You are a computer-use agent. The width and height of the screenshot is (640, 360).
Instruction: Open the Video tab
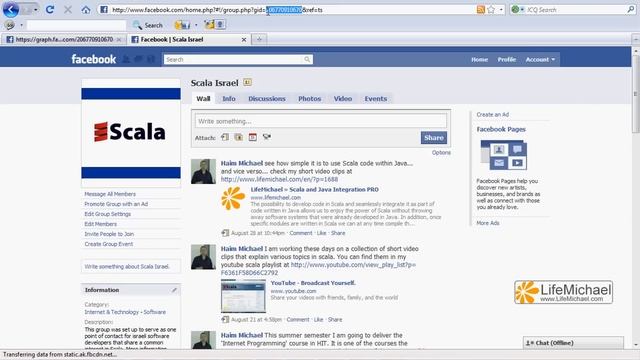[x=343, y=99]
